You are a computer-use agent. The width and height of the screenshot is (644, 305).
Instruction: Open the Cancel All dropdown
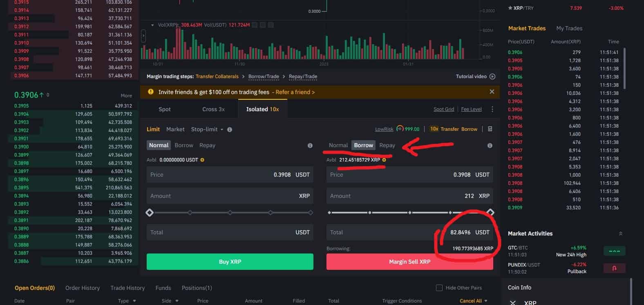tap(473, 301)
